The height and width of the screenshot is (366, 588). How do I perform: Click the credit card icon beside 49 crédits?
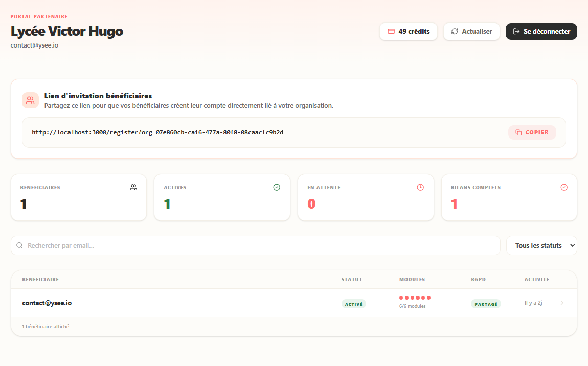(391, 31)
